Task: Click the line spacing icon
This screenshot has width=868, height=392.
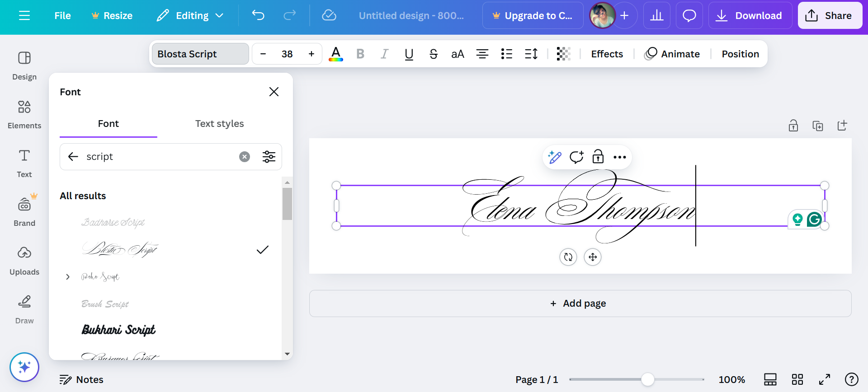Action: [x=531, y=54]
